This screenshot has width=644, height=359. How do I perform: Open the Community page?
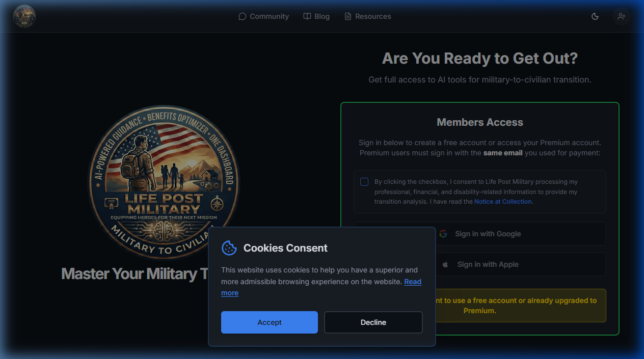[x=269, y=16]
